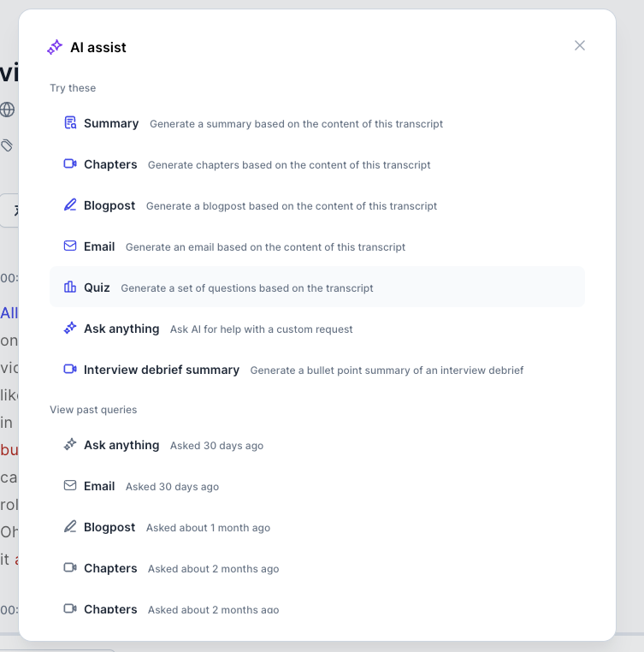Viewport: 644px width, 652px height.
Task: Click the Ask anything sparkle icon under Try these
Action: (x=70, y=329)
